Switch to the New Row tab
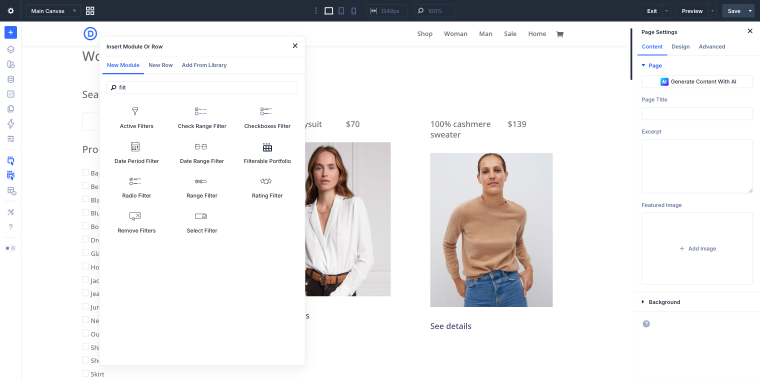 pyautogui.click(x=160, y=65)
